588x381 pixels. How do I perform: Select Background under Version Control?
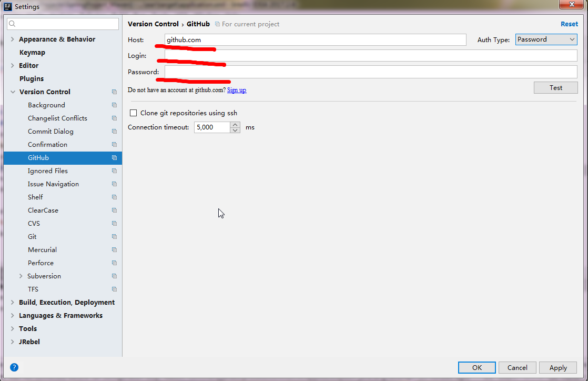[46, 105]
